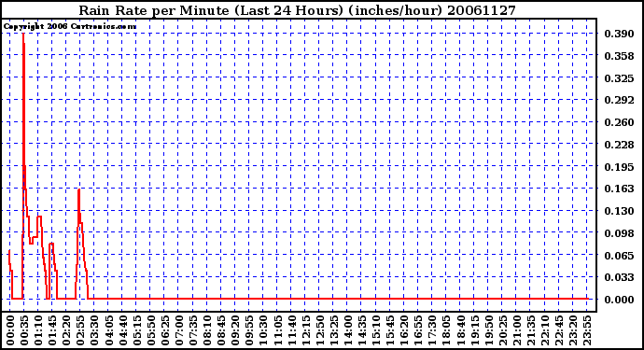This screenshot has height=350, width=644.
Task: Pick the 04:40 x-axis label
Action: click(x=123, y=330)
